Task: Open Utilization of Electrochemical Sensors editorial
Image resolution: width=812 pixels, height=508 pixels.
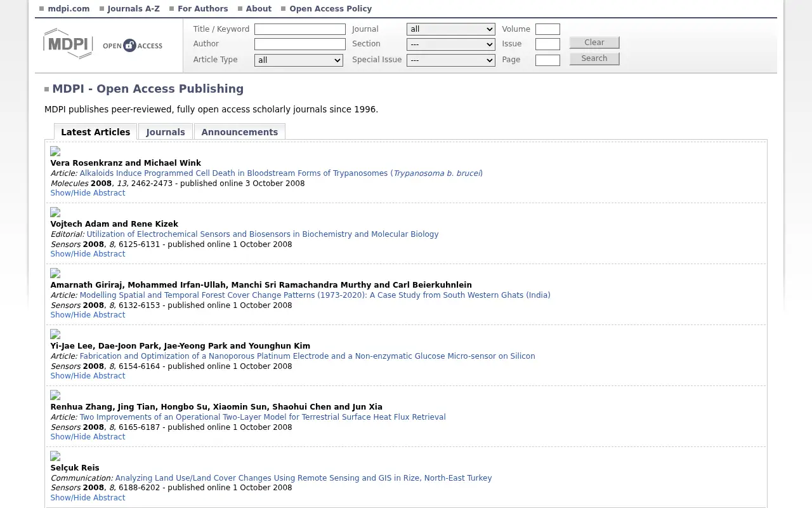Action: point(263,234)
